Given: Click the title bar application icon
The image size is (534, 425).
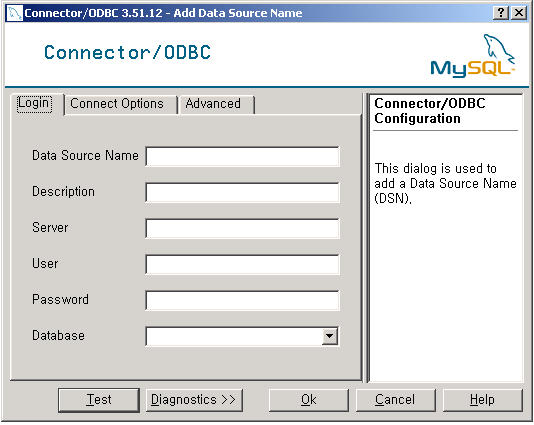Looking at the screenshot, I should pyautogui.click(x=14, y=13).
